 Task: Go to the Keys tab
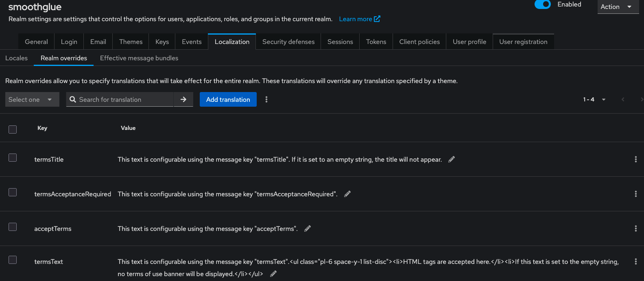162,42
